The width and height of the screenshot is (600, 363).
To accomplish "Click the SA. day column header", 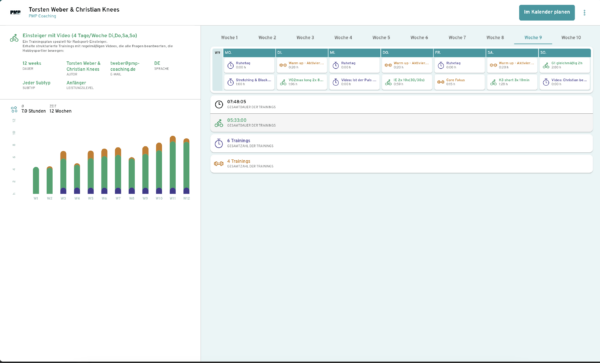I will pyautogui.click(x=512, y=52).
